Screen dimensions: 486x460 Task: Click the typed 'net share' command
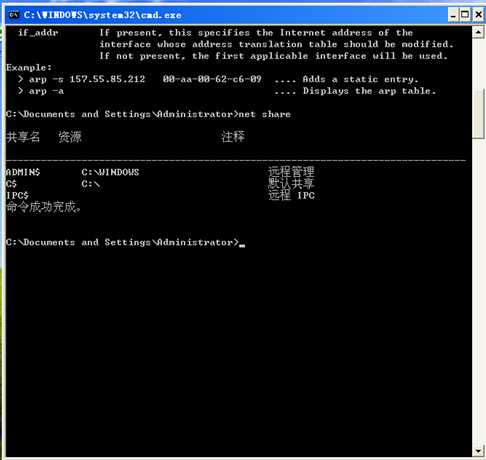[x=265, y=114]
